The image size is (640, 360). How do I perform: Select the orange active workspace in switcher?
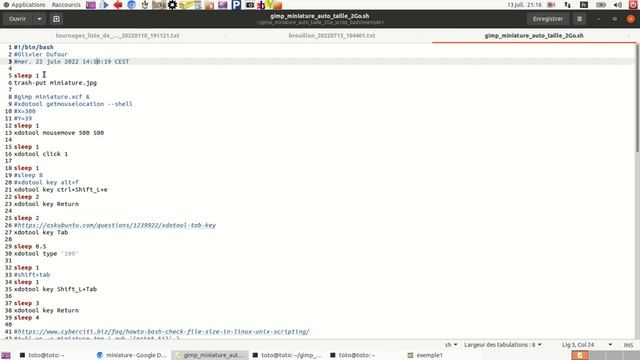tap(580, 355)
